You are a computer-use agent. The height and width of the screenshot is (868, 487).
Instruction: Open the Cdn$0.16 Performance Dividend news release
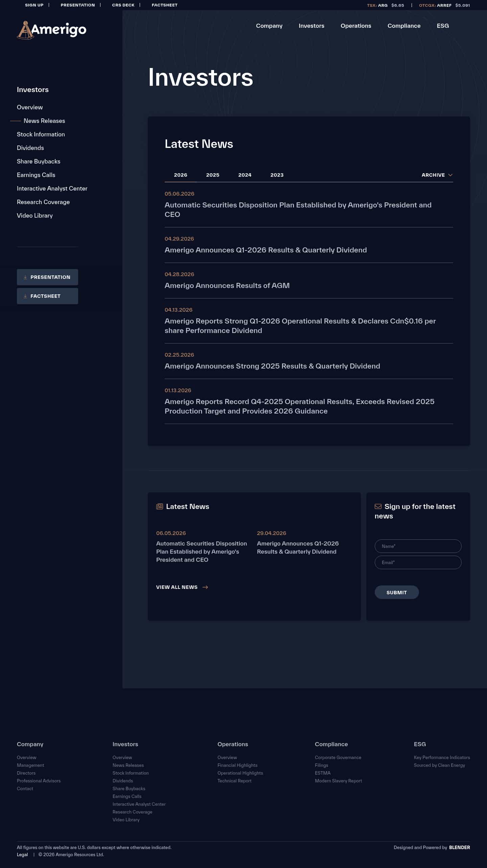pos(300,326)
